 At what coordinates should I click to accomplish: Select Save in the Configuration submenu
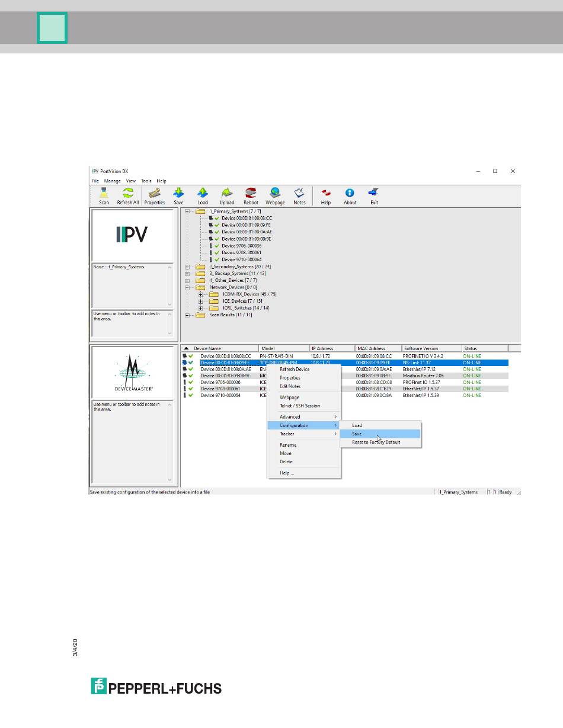[x=380, y=434]
